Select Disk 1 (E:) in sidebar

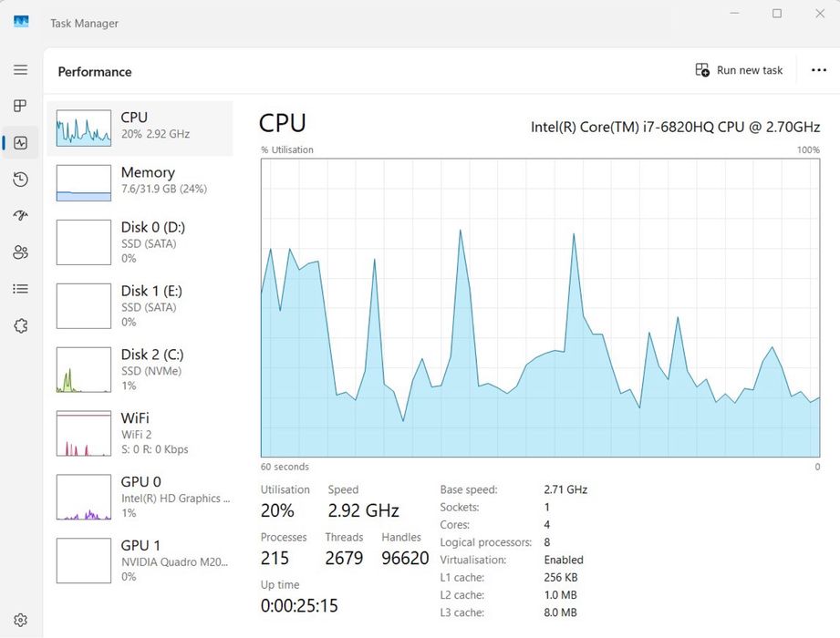(x=140, y=305)
